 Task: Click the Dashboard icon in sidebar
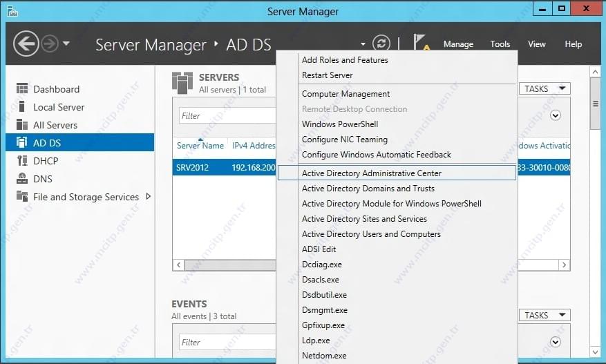pos(22,89)
